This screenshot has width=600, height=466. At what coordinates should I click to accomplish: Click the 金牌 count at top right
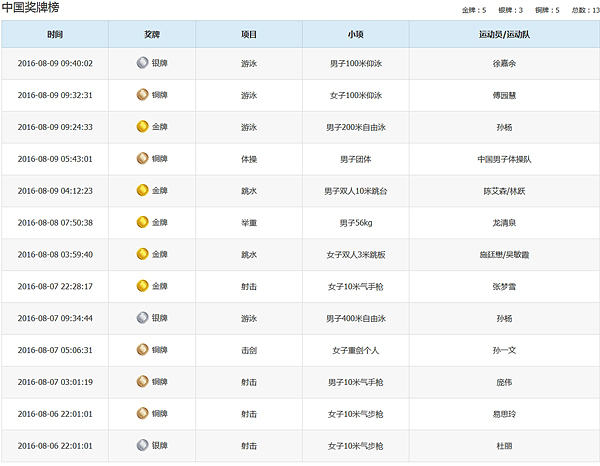coord(474,10)
